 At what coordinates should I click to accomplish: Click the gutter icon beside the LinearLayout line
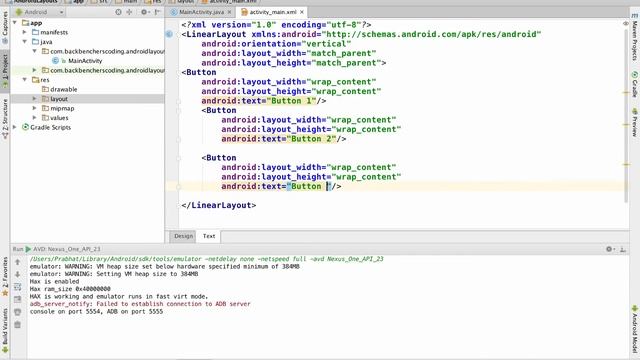tap(169, 34)
